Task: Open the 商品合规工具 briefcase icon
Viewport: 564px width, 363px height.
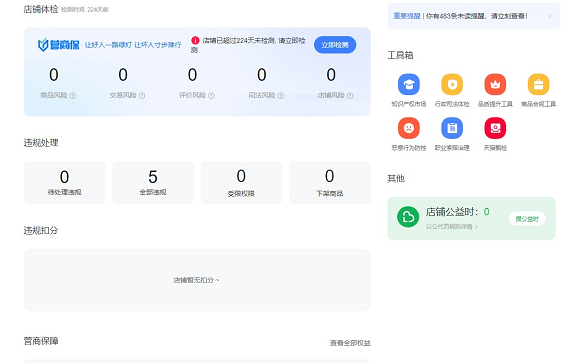Action: (x=538, y=85)
